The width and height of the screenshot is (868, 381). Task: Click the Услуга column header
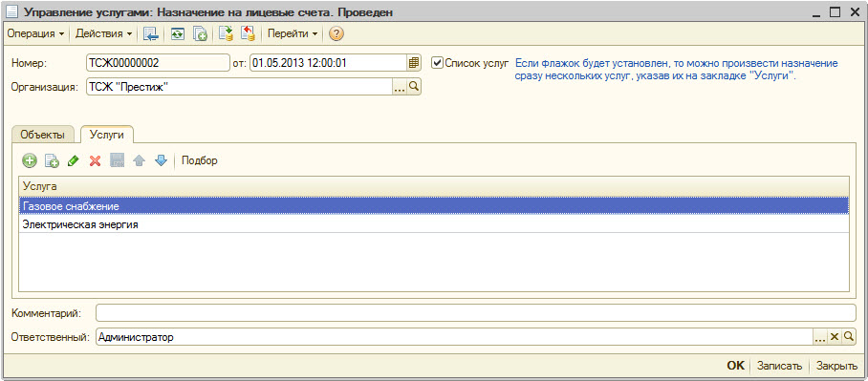coord(434,186)
